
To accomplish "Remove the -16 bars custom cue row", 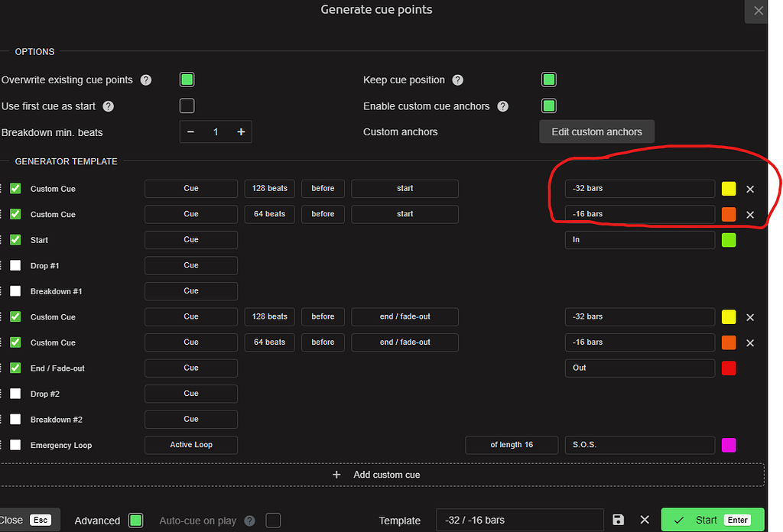I will (x=750, y=215).
